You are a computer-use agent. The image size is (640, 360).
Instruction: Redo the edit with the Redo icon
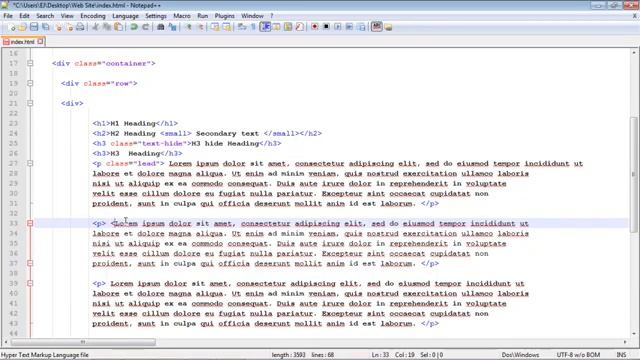click(x=145, y=27)
